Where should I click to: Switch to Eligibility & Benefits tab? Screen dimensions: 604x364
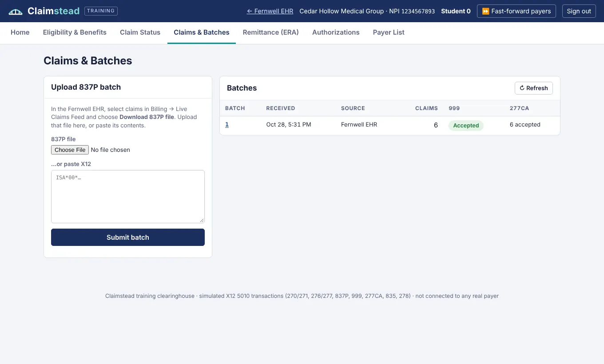pyautogui.click(x=75, y=32)
